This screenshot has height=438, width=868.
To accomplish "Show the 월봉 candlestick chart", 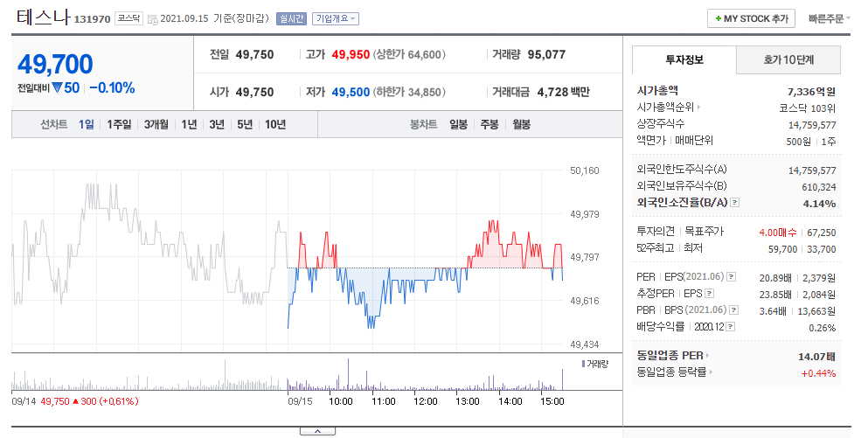I will tap(522, 125).
